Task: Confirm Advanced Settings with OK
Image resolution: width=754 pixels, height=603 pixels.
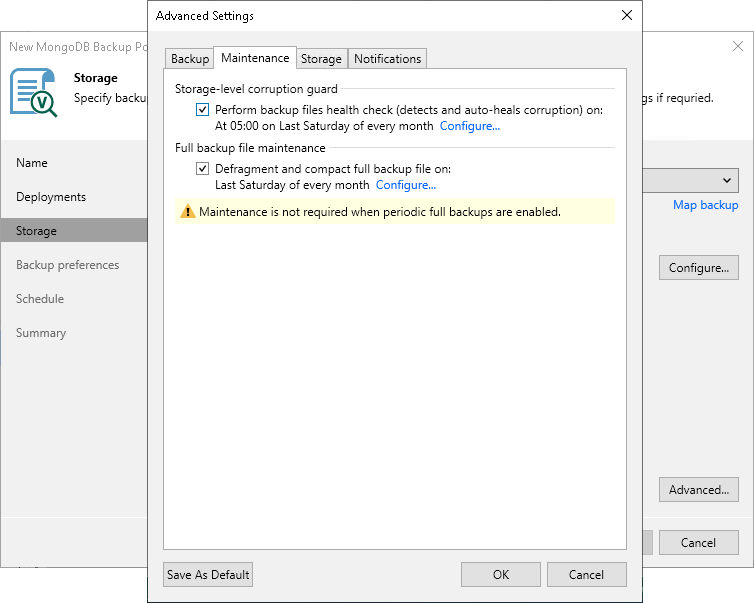Action: point(501,575)
